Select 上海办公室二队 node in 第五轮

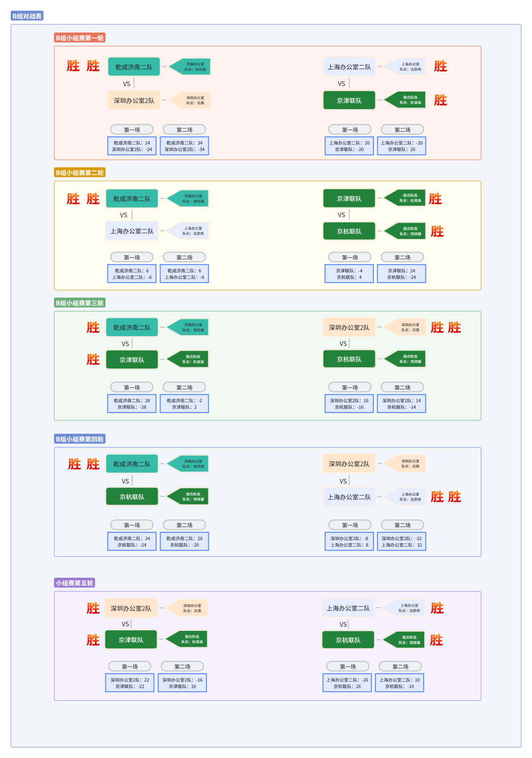click(348, 609)
